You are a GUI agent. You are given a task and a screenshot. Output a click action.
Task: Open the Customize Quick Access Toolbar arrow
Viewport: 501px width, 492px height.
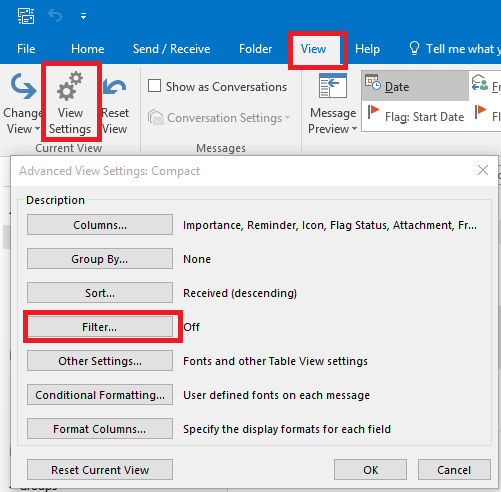click(x=83, y=16)
